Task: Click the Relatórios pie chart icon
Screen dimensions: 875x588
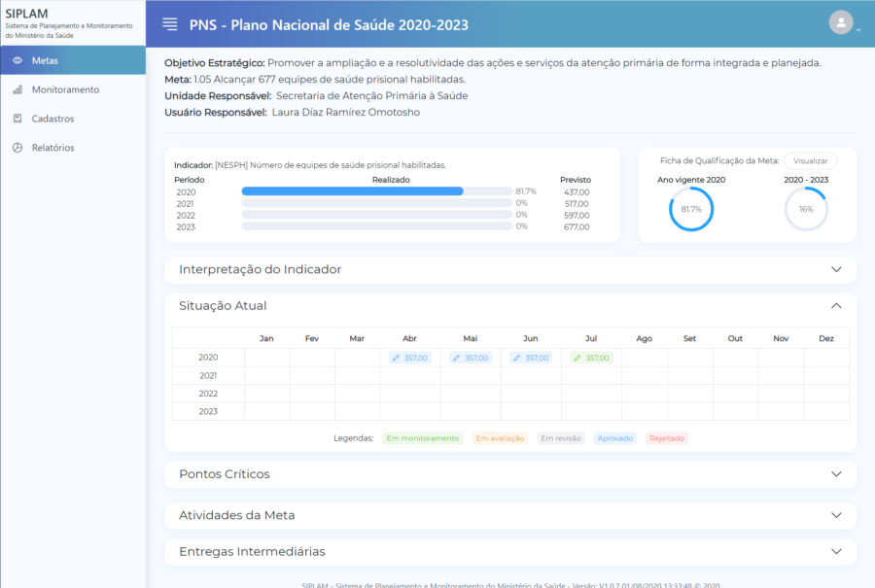Action: (17, 148)
